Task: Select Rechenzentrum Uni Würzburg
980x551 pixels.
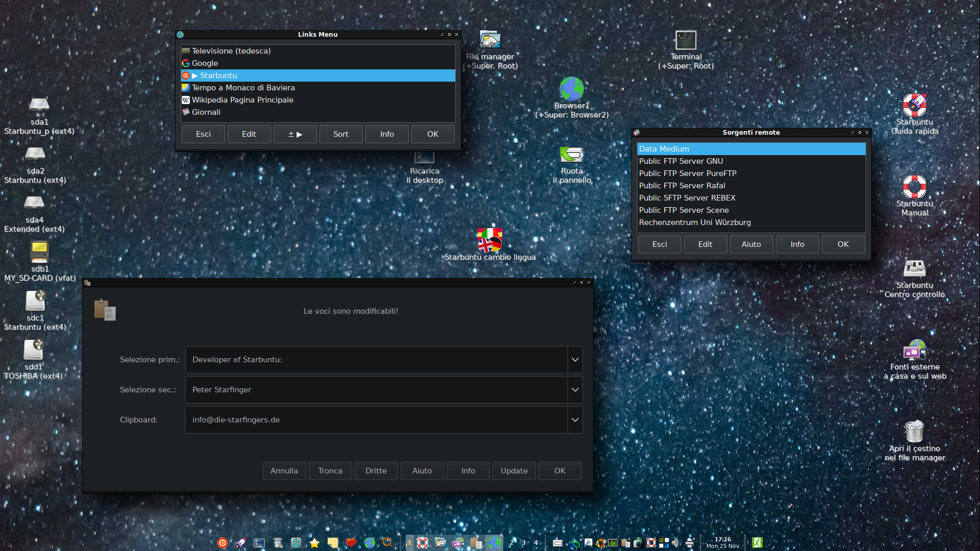Action: pos(751,222)
